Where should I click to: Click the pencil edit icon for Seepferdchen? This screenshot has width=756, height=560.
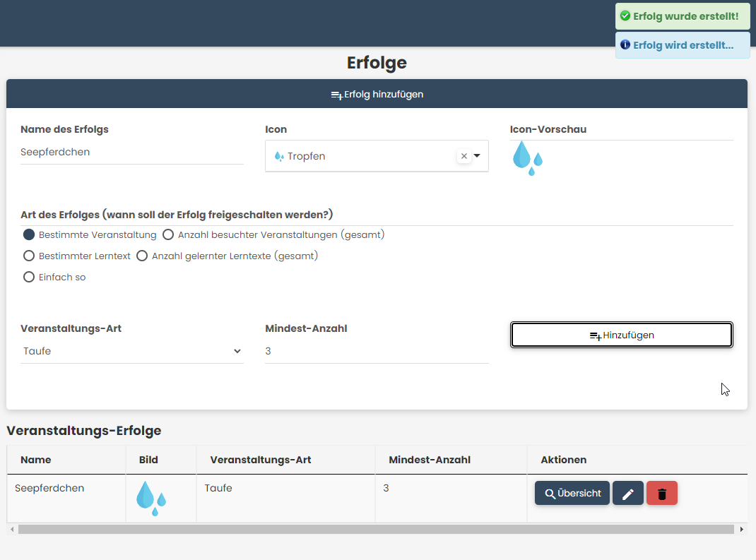tap(627, 494)
